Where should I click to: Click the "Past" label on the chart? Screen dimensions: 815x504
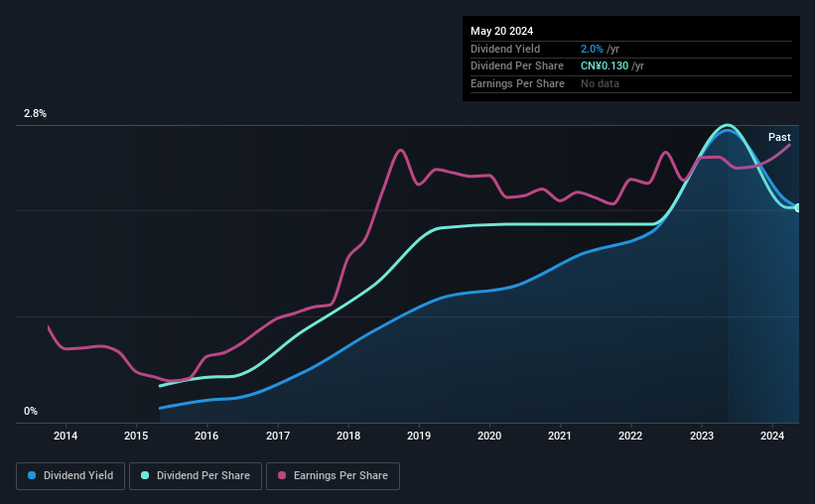779,137
